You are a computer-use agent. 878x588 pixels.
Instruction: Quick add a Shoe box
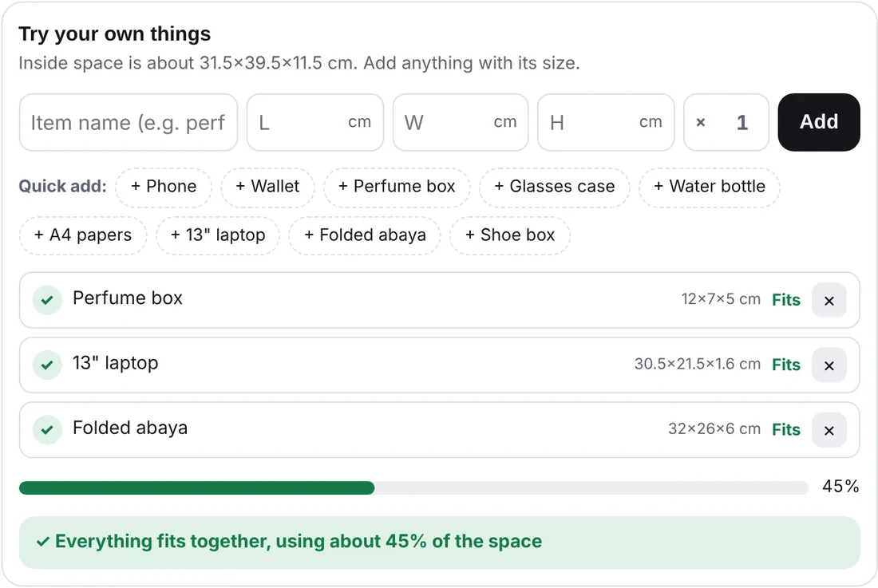(510, 235)
